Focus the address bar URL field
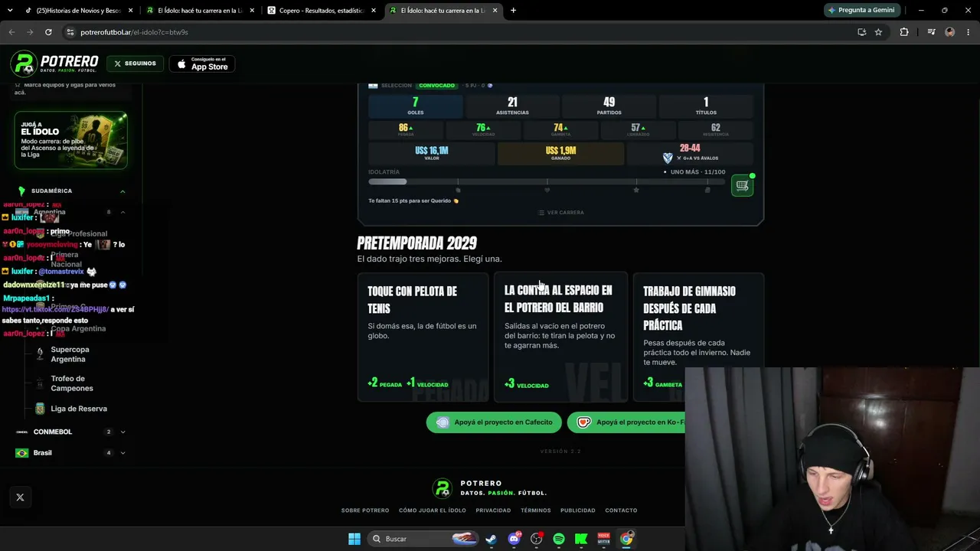This screenshot has width=980, height=551. click(459, 32)
